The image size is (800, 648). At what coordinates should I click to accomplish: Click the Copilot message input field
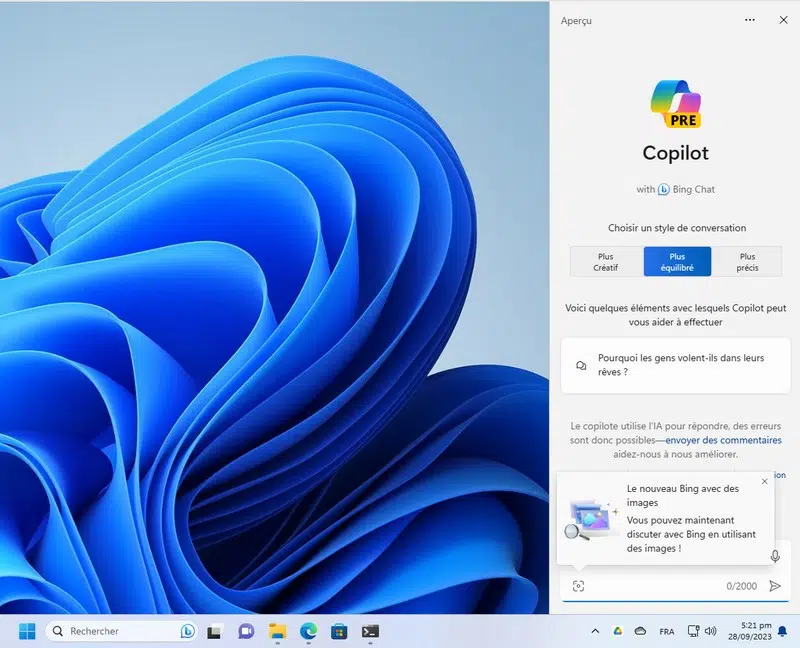670,587
